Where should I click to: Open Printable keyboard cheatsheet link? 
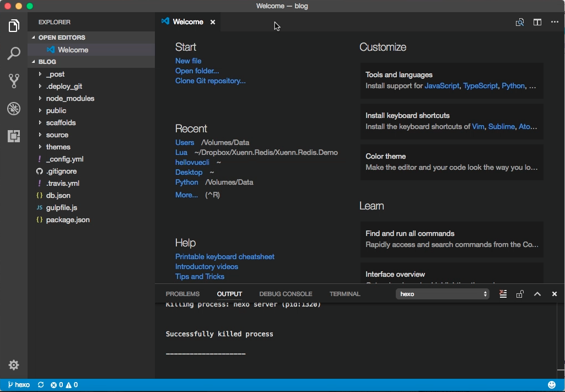click(225, 256)
